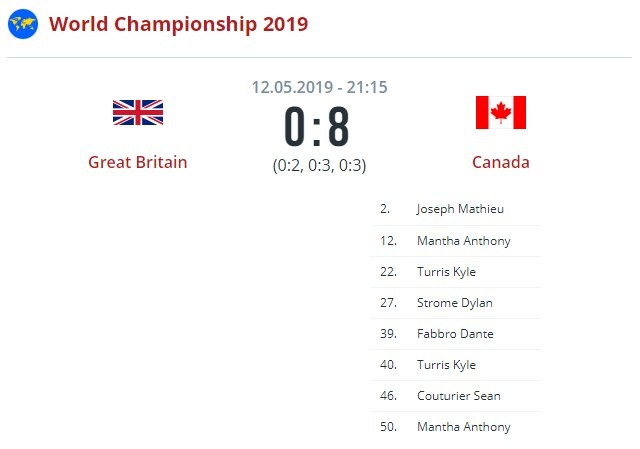Image resolution: width=640 pixels, height=449 pixels.
Task: Click the minute number 27 in goal list
Action: click(x=386, y=303)
